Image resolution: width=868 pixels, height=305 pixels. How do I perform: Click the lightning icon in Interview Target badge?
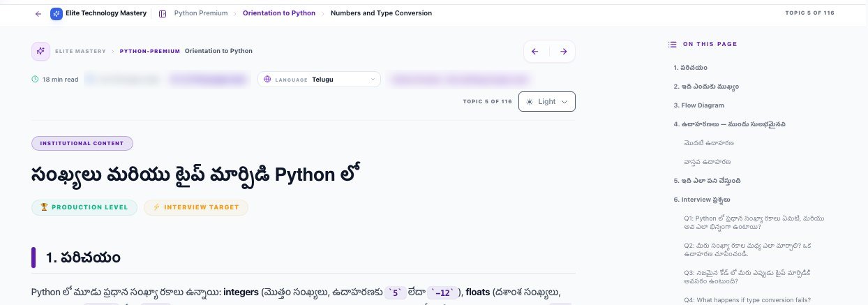click(x=156, y=207)
